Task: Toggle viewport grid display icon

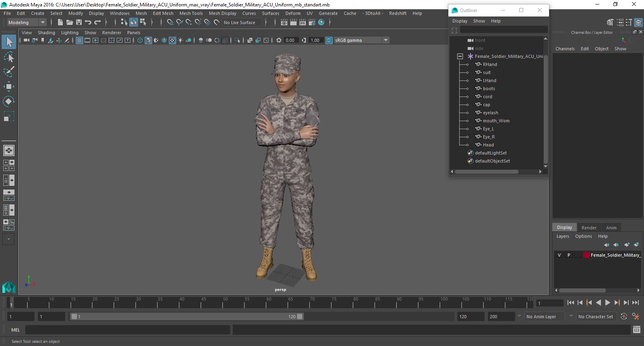Action: click(x=79, y=40)
